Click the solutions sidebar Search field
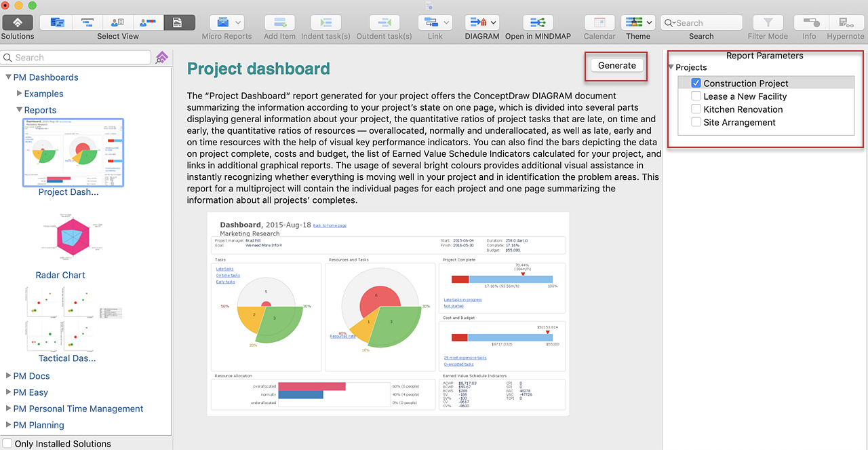The image size is (868, 450). click(76, 58)
